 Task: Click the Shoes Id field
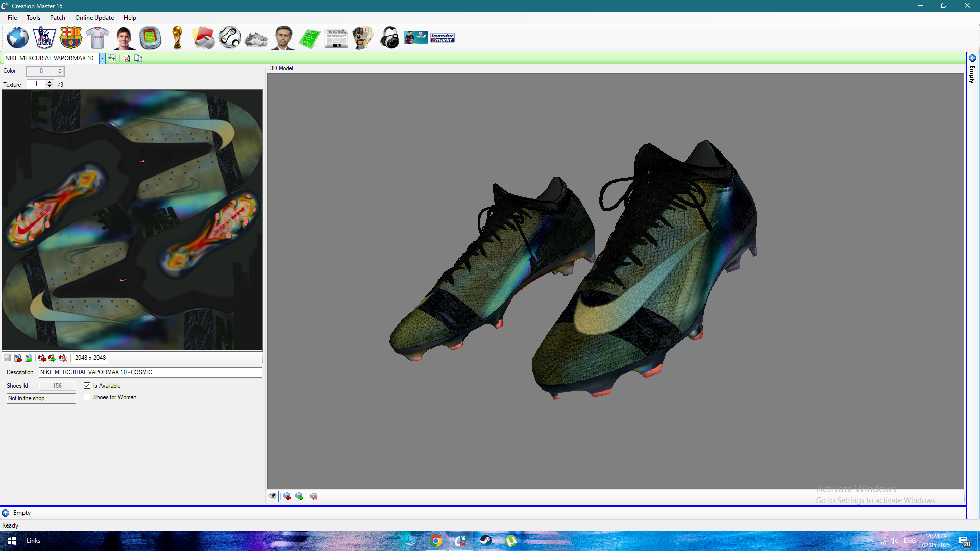click(57, 386)
